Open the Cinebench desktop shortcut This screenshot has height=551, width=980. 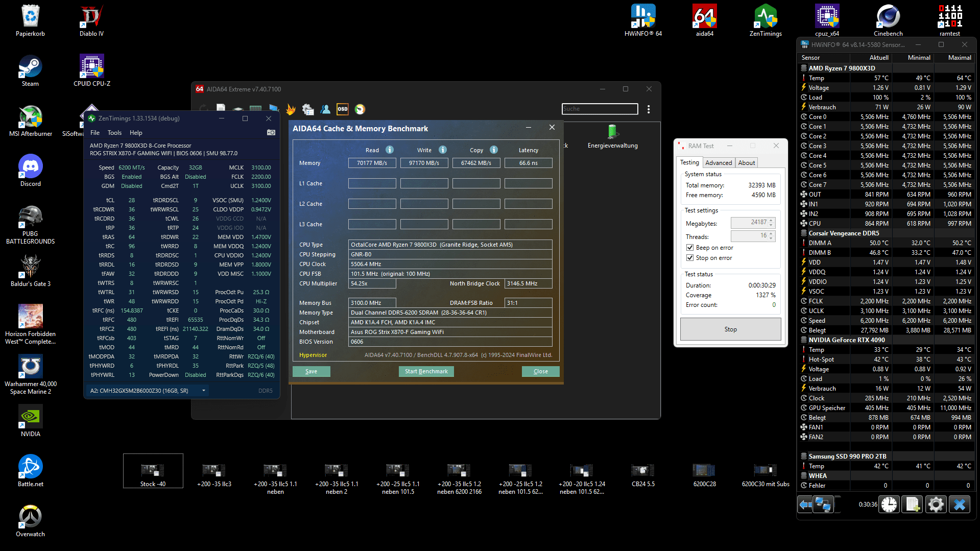[888, 20]
